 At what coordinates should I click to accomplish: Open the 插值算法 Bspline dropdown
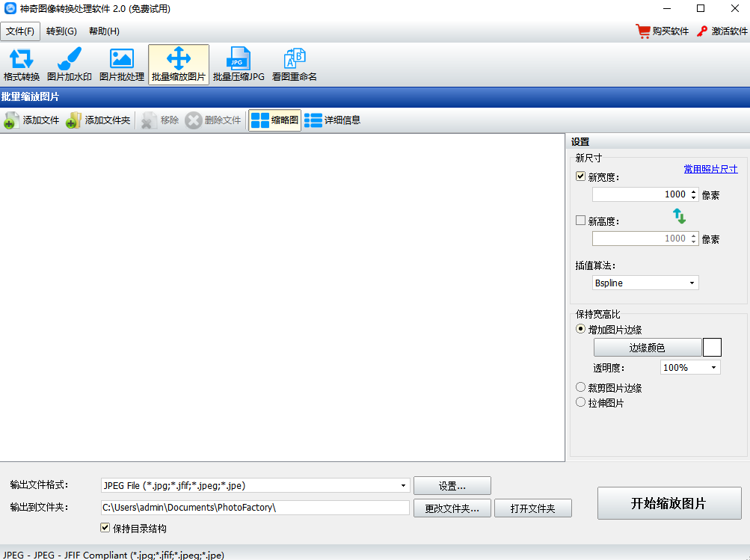[x=645, y=283]
